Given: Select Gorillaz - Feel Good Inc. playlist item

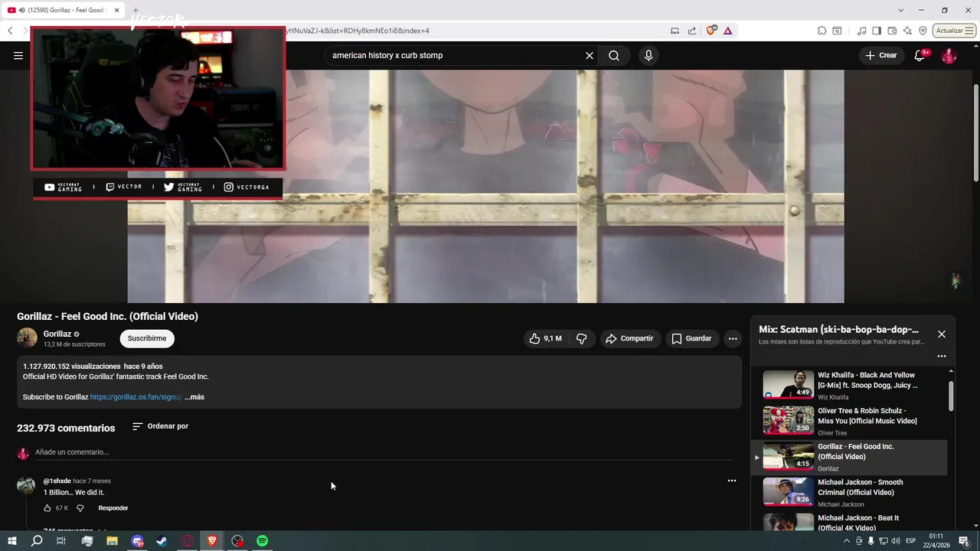Looking at the screenshot, I should click(850, 457).
